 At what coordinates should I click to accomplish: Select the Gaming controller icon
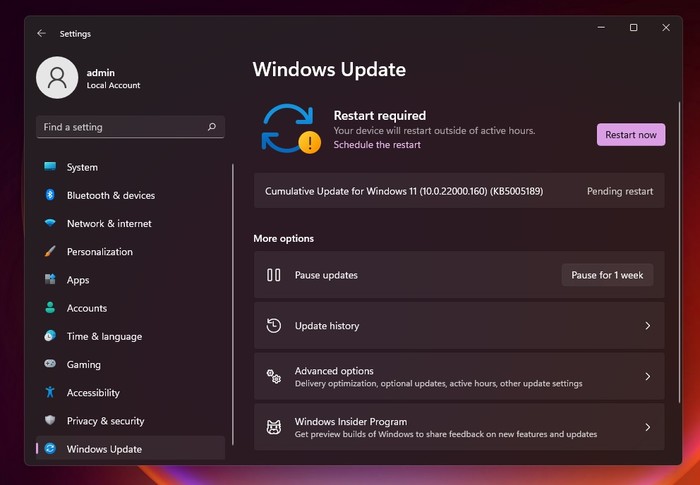(50, 365)
